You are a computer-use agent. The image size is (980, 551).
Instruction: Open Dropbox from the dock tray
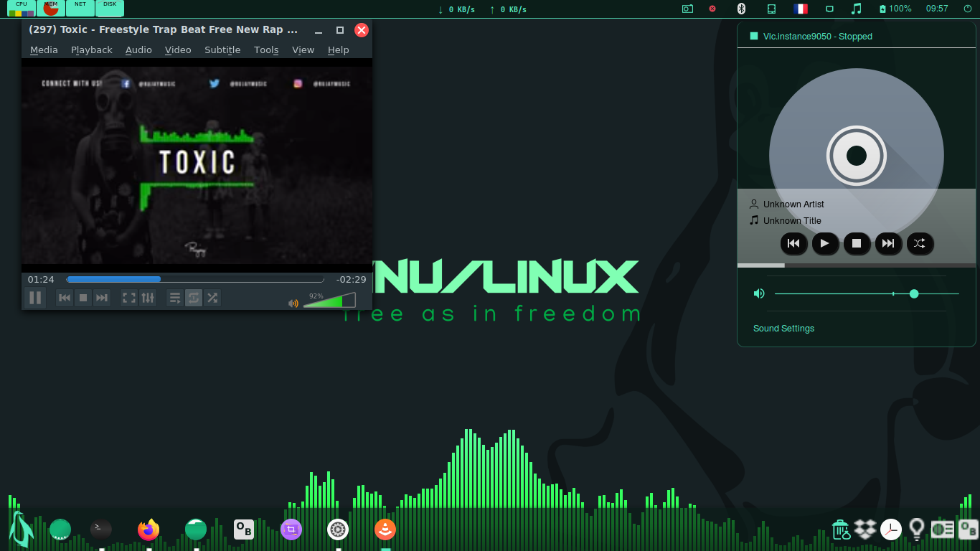866,529
